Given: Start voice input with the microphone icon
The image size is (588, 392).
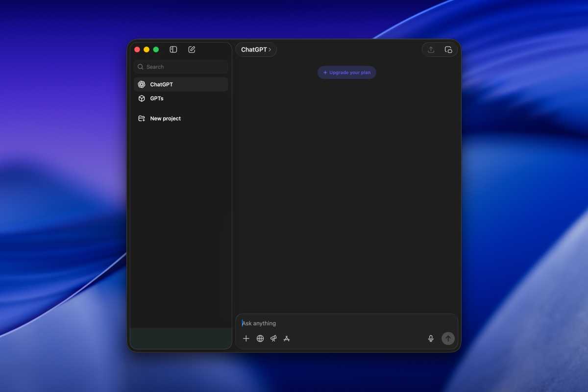Looking at the screenshot, I should click(431, 338).
